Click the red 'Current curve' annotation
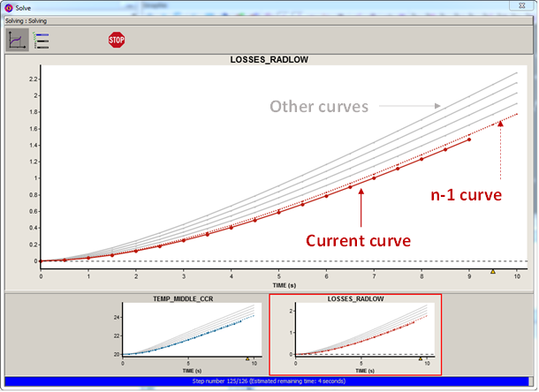 coord(353,239)
